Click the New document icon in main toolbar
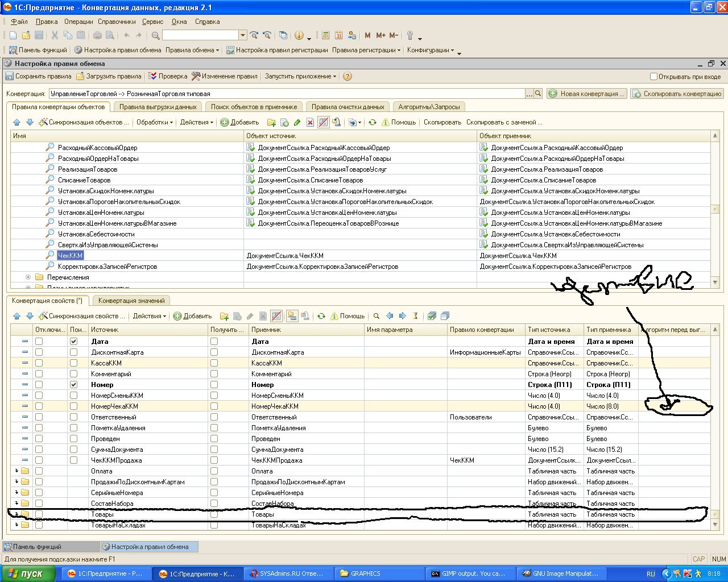 [x=13, y=35]
